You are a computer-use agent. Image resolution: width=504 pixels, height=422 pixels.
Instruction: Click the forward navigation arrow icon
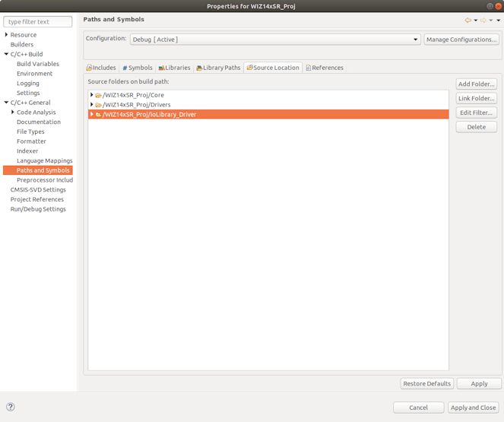tap(483, 21)
